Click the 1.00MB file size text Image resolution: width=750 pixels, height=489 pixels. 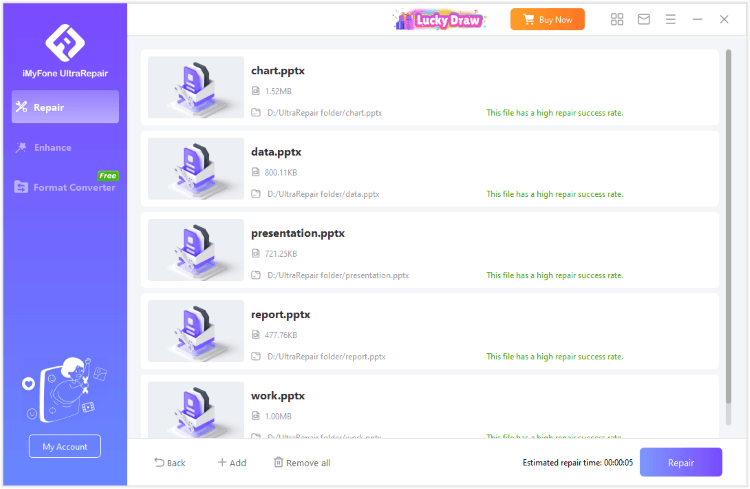[278, 416]
